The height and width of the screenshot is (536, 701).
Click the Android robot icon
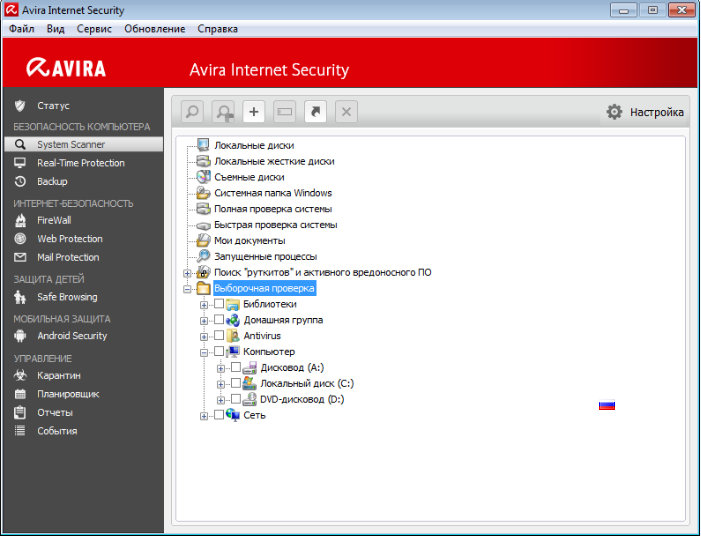[20, 336]
